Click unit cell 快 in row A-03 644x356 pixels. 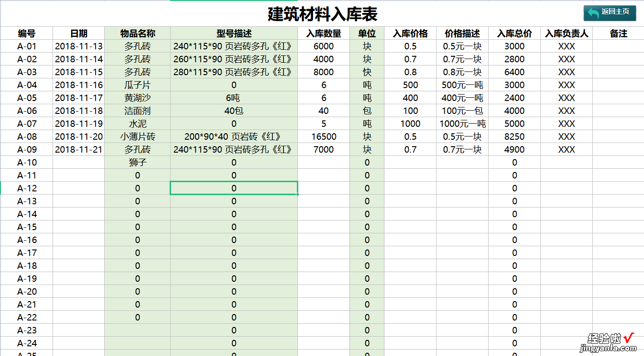367,72
